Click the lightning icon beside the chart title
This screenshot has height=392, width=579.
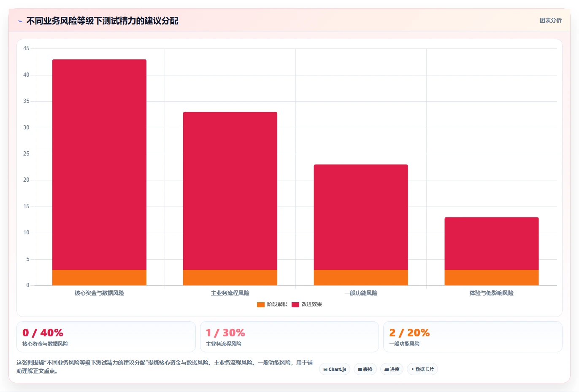pos(20,21)
